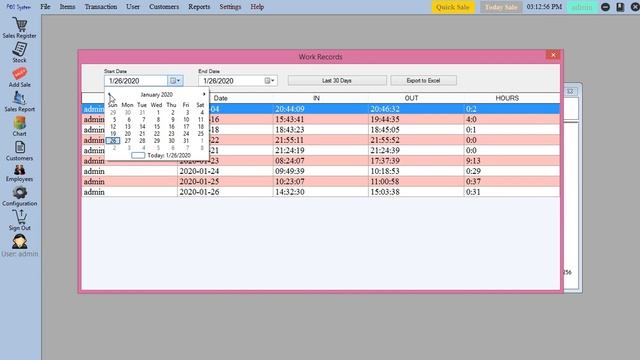Open the Customers menu in menu bar
The width and height of the screenshot is (640, 360).
pos(164,7)
